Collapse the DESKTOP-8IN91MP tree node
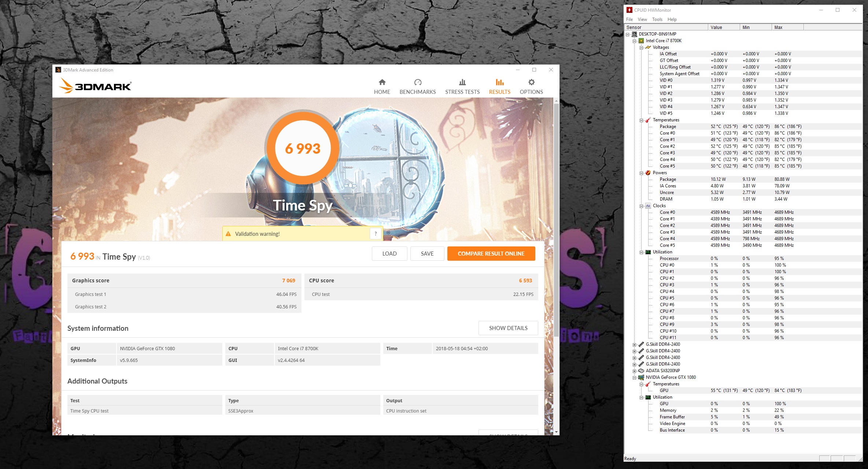The image size is (868, 469). click(627, 34)
